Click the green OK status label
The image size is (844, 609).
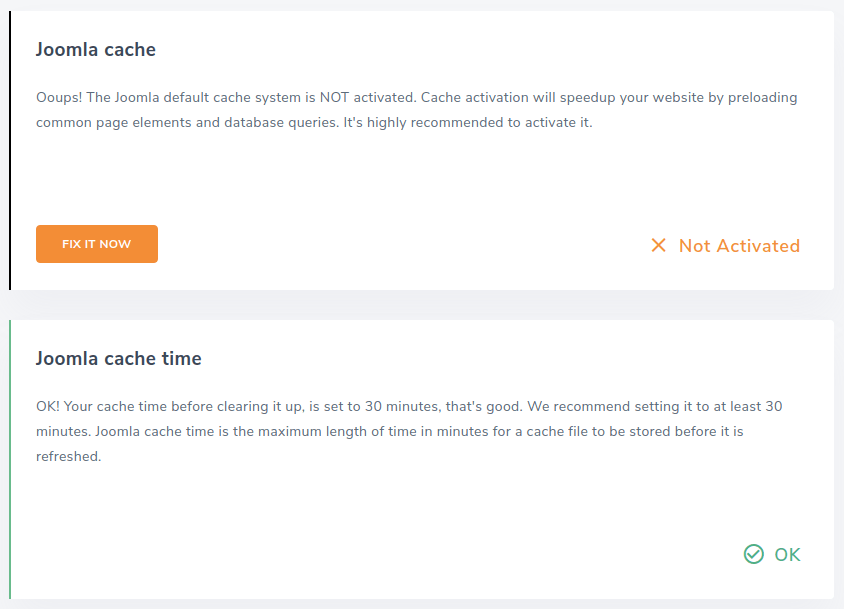(x=787, y=555)
